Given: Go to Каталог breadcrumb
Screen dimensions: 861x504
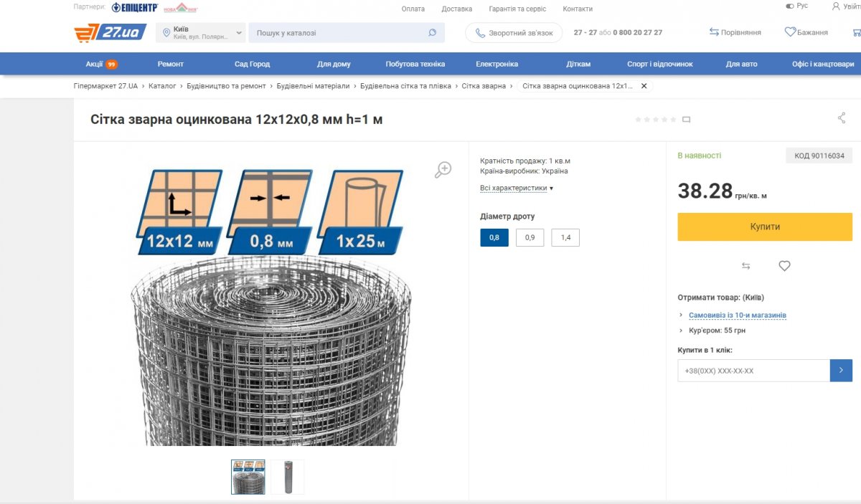Looking at the screenshot, I should point(162,85).
